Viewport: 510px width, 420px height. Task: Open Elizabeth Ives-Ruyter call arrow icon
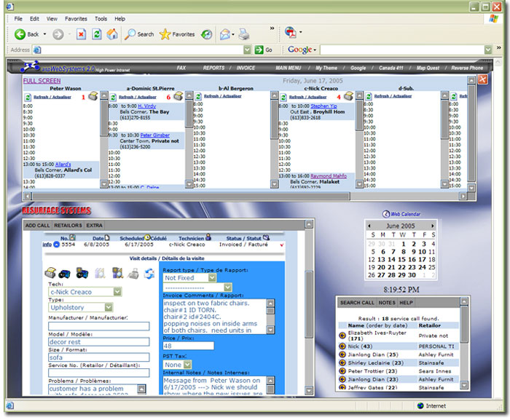point(342,336)
